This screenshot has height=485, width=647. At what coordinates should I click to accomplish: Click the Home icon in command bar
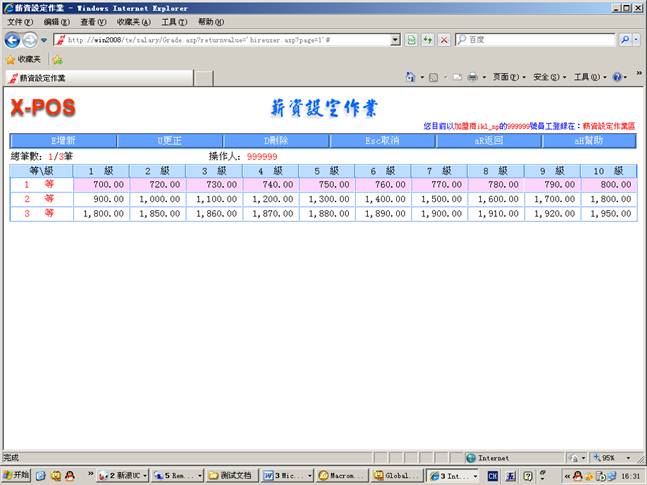point(412,77)
